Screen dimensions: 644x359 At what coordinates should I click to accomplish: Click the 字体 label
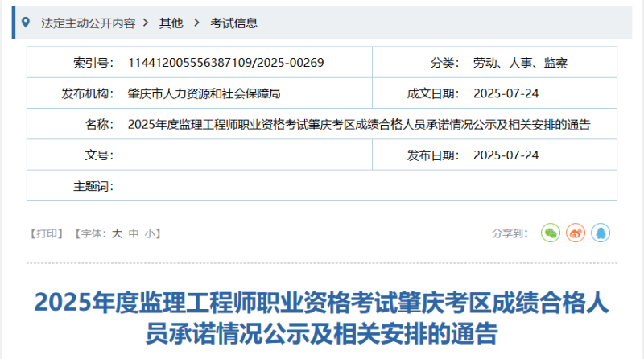pos(93,233)
